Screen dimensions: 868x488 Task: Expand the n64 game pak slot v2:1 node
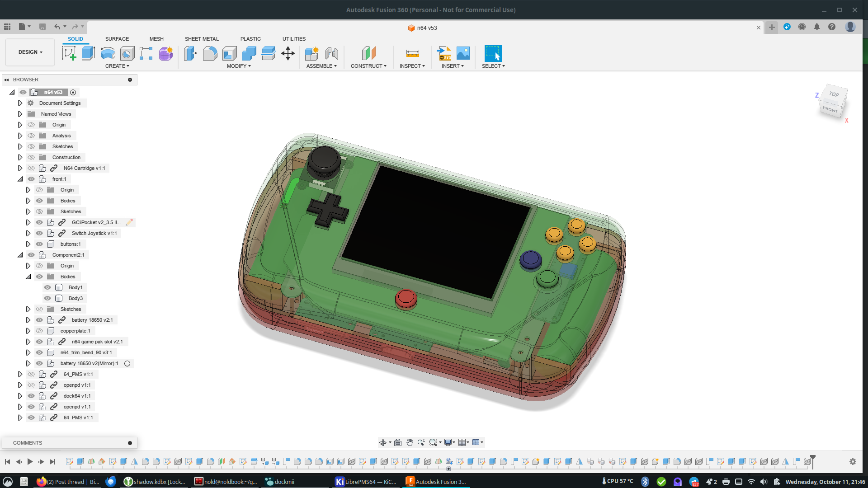point(28,342)
